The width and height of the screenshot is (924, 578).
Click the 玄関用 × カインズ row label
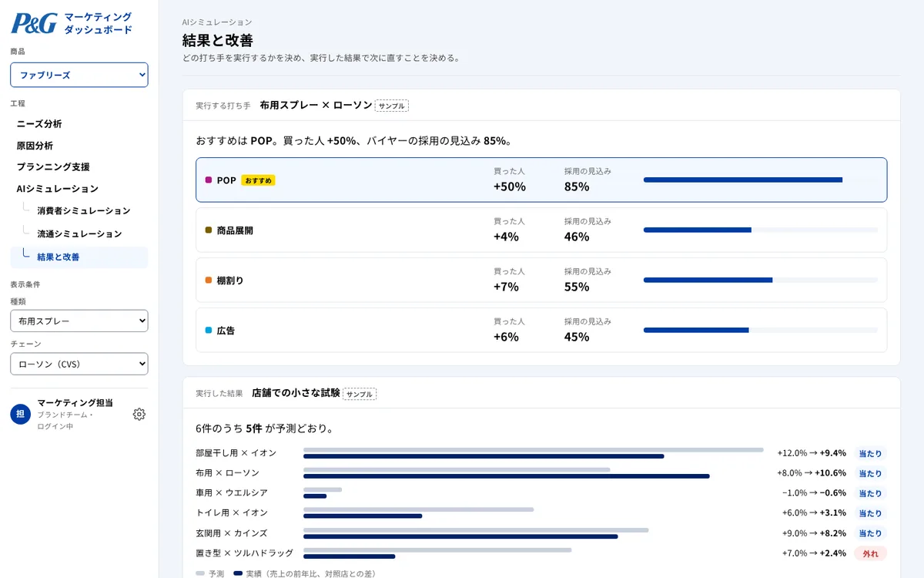232,533
